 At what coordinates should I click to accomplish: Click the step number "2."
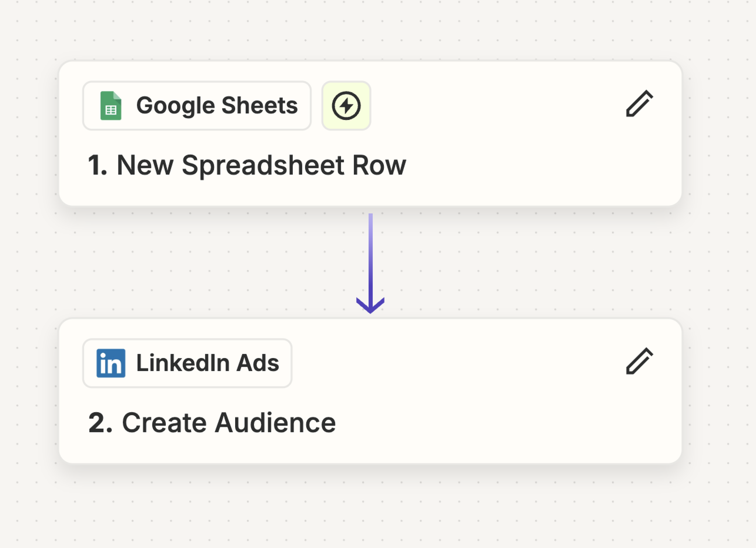click(100, 422)
